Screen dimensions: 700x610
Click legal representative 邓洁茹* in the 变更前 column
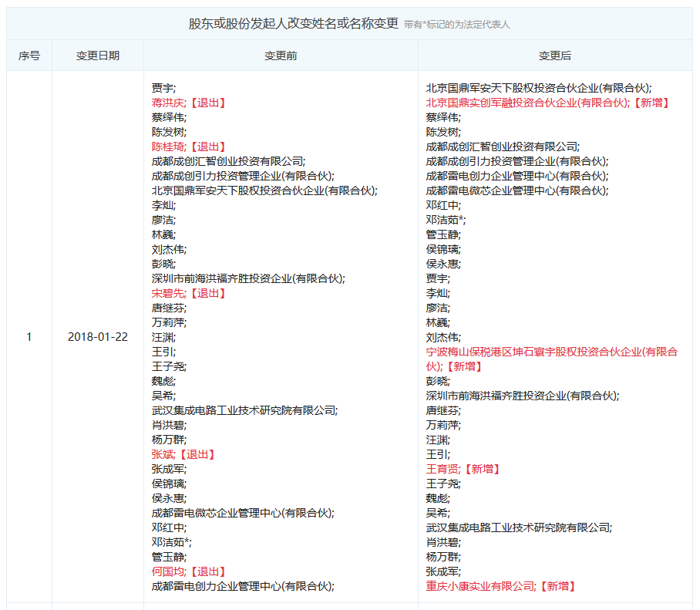click(x=171, y=542)
